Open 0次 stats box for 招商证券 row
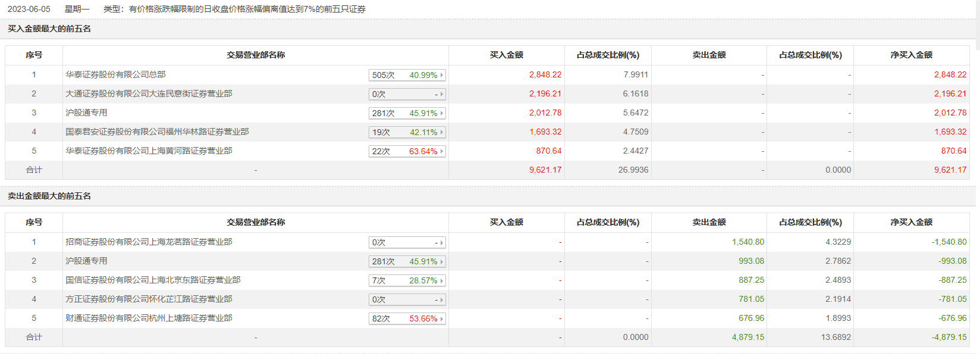The height and width of the screenshot is (356, 980). click(x=407, y=242)
